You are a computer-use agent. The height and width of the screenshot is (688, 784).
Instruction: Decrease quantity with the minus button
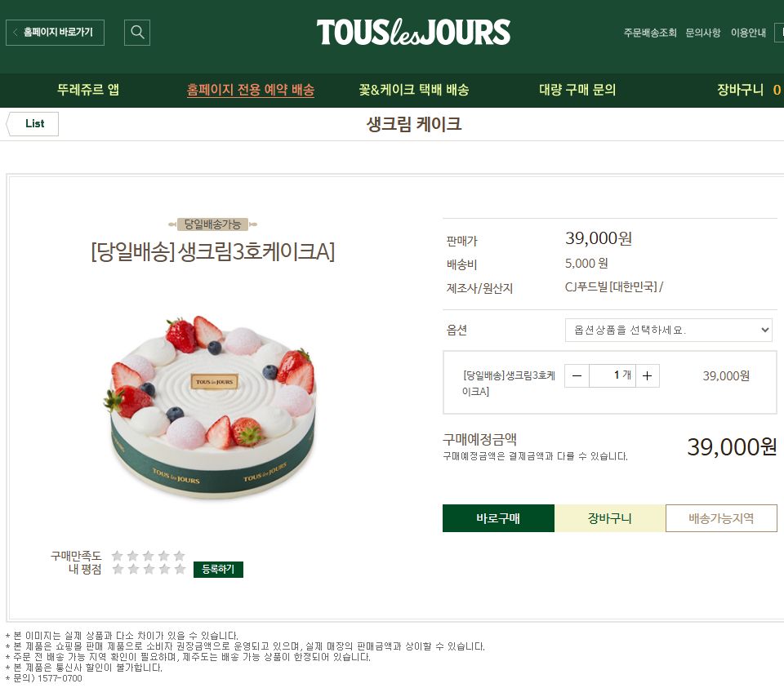click(577, 375)
